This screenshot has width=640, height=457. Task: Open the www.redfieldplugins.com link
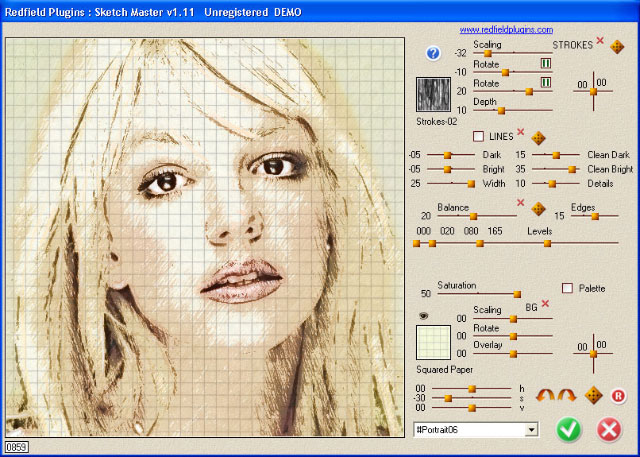[506, 30]
